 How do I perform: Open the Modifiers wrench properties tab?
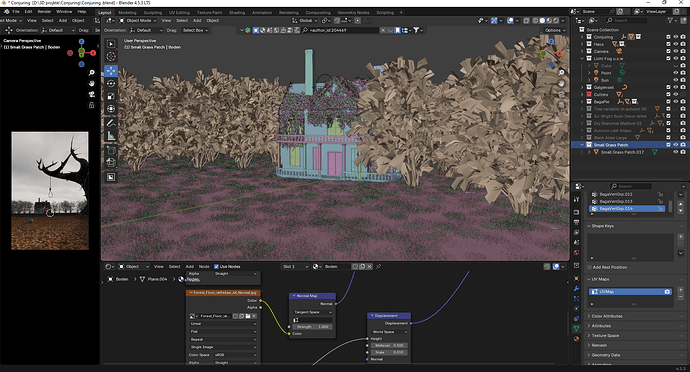pyautogui.click(x=576, y=289)
